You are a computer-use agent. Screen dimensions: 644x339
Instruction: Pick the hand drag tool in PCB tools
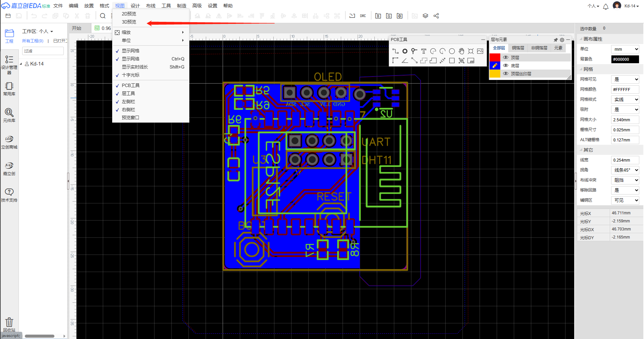click(x=461, y=51)
